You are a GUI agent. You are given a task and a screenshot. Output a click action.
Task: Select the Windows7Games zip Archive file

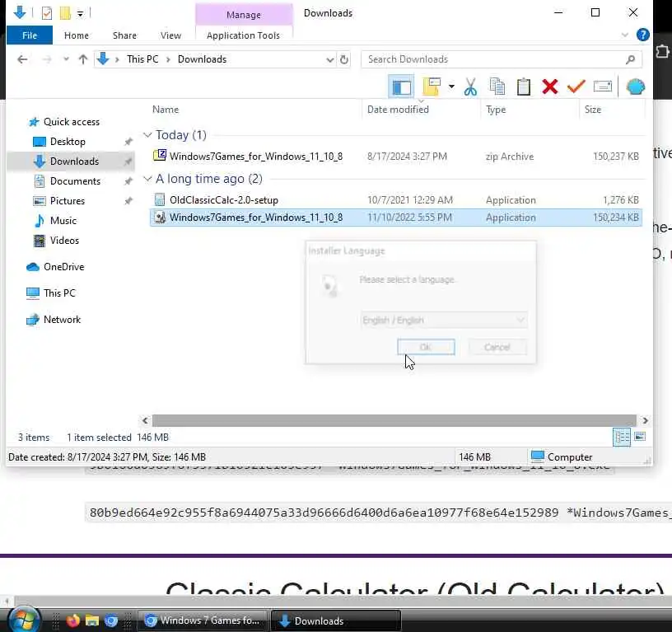[395, 157]
